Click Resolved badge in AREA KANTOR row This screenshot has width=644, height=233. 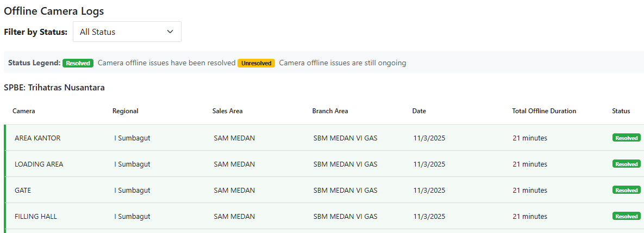click(x=626, y=138)
